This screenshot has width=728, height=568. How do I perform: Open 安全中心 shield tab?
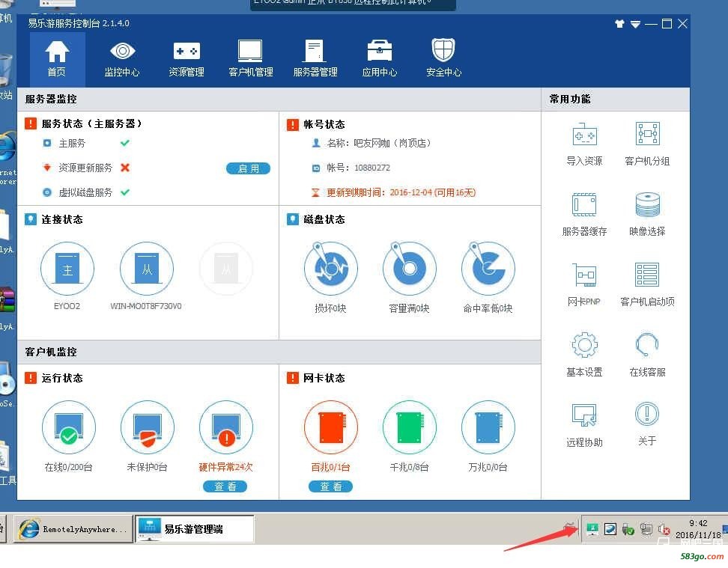click(x=443, y=58)
